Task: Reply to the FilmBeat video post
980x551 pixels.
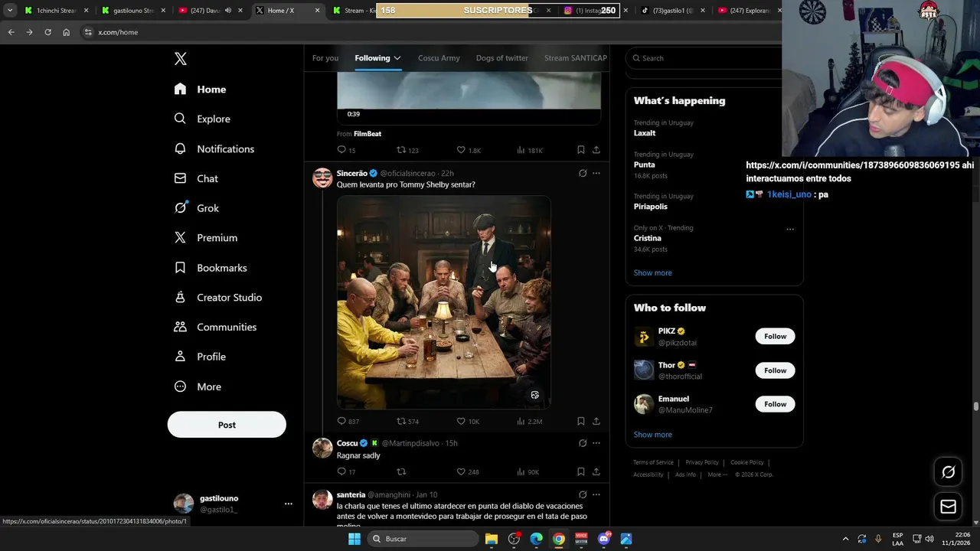Action: [346, 150]
